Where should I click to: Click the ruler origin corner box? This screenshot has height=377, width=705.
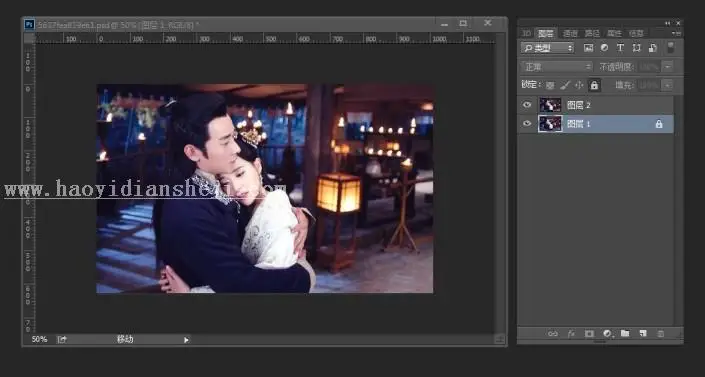click(x=29, y=38)
